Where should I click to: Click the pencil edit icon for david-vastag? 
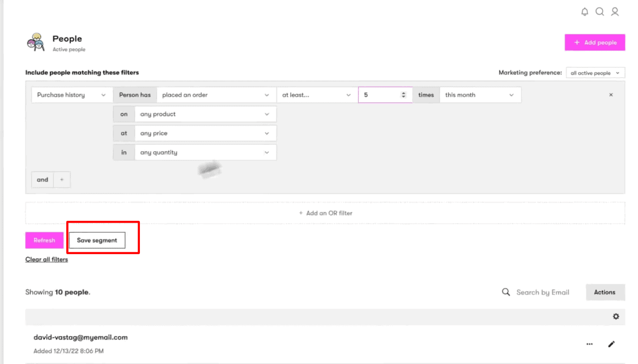[611, 344]
